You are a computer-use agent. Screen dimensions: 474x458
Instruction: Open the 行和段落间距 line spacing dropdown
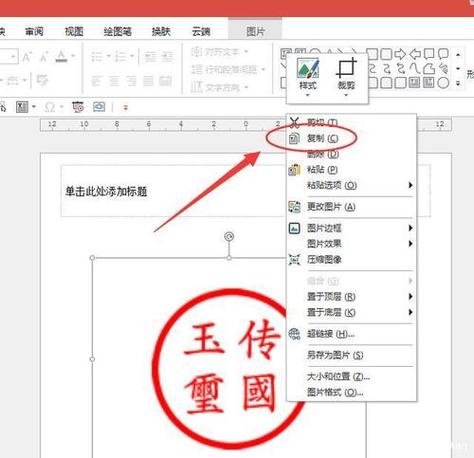pos(228,70)
